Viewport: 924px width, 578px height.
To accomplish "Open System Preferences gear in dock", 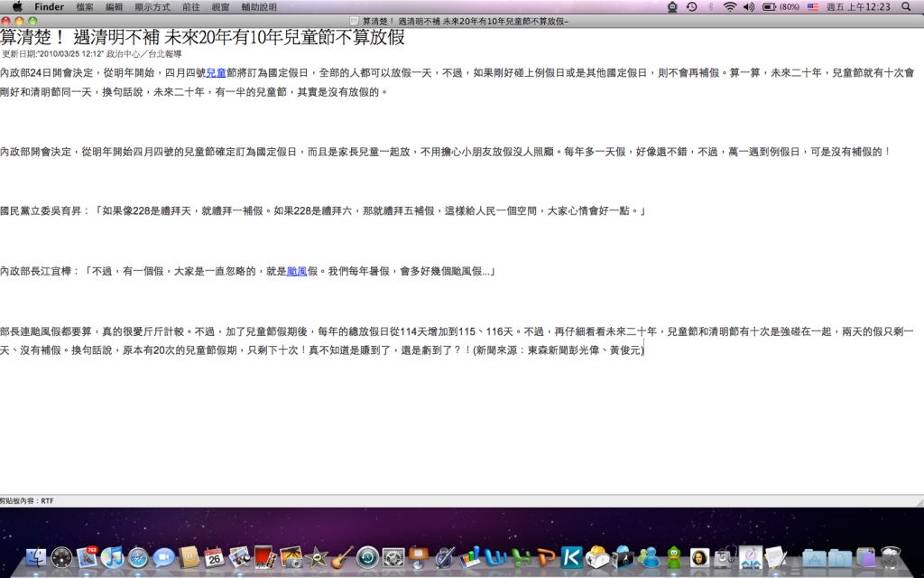I will 393,557.
